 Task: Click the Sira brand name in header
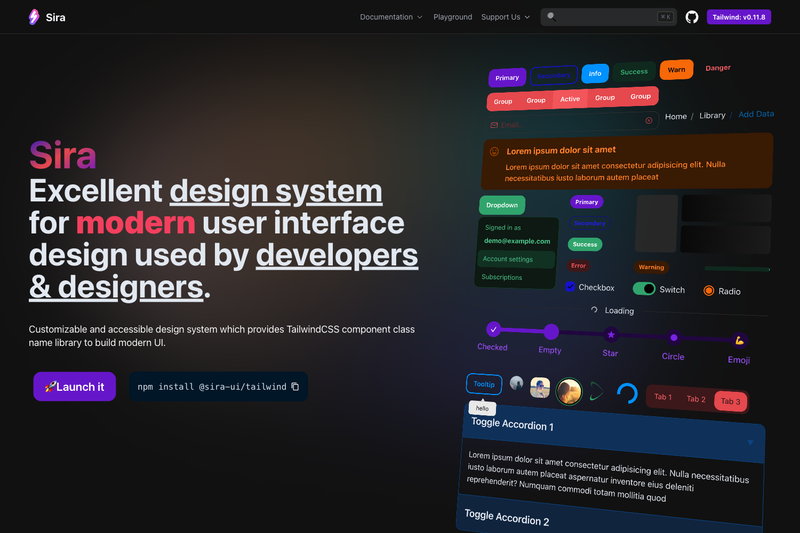click(55, 17)
